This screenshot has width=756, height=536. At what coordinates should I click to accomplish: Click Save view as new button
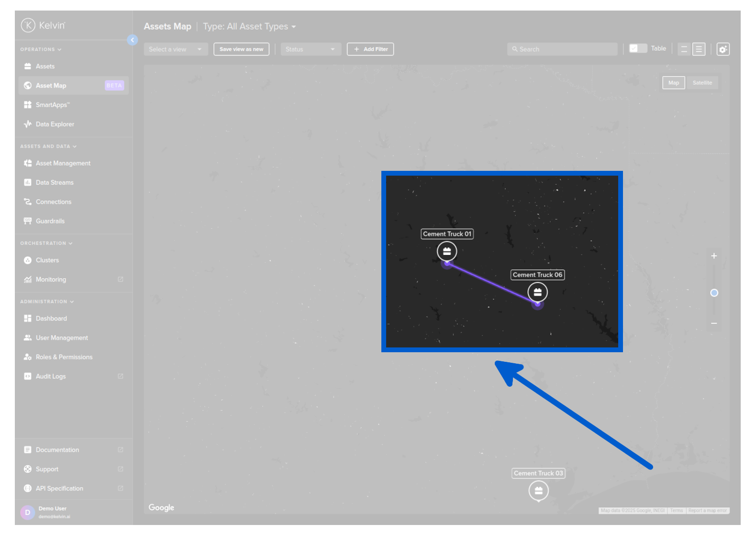pyautogui.click(x=241, y=49)
